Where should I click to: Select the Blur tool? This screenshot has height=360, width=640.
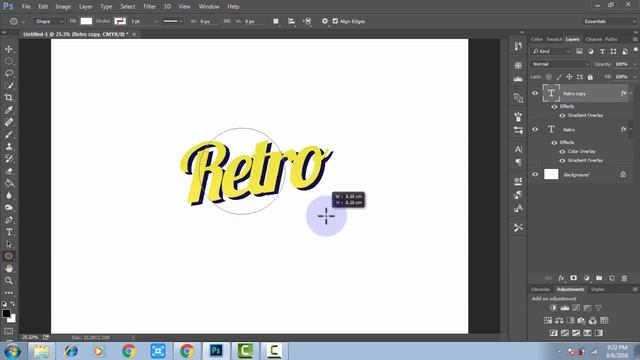pyautogui.click(x=9, y=195)
